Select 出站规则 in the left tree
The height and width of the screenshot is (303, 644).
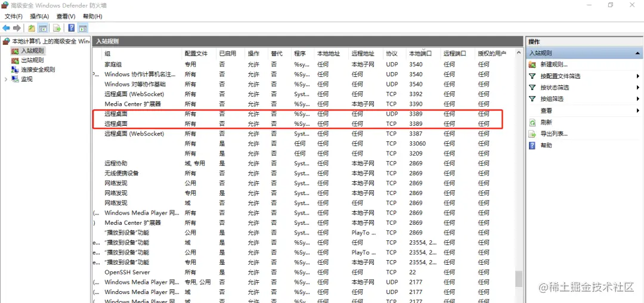pos(32,60)
